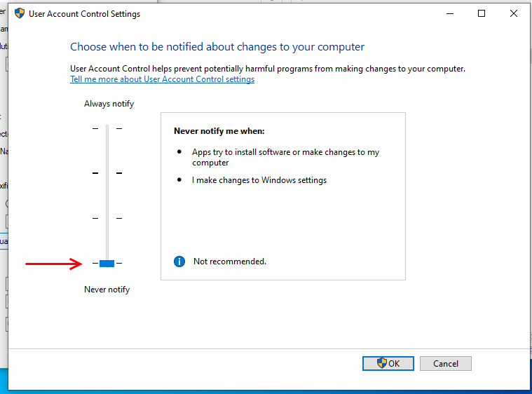Image resolution: width=532 pixels, height=394 pixels.
Task: Maximize the User Account Control Settings window
Action: point(482,13)
